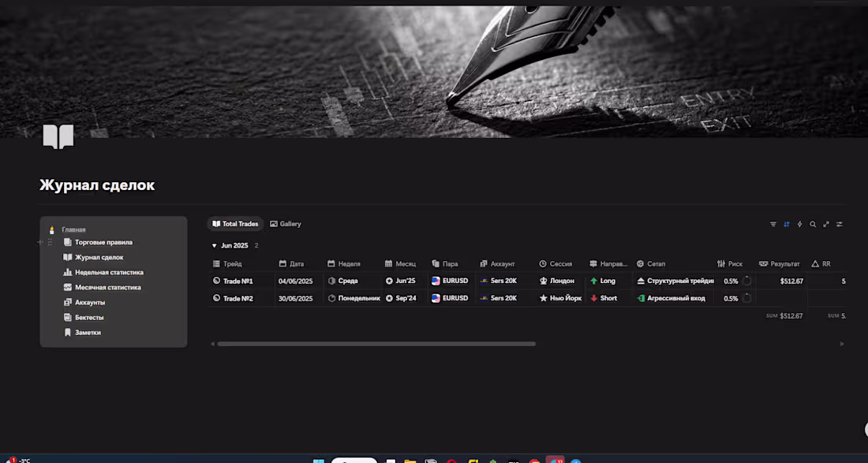Click the search magnifier in the database toolbar
Screen dimensions: 868x463
[x=813, y=223]
